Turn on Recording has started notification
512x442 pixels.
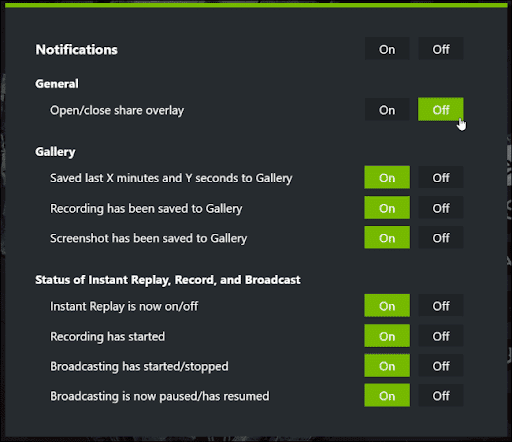[x=387, y=336]
